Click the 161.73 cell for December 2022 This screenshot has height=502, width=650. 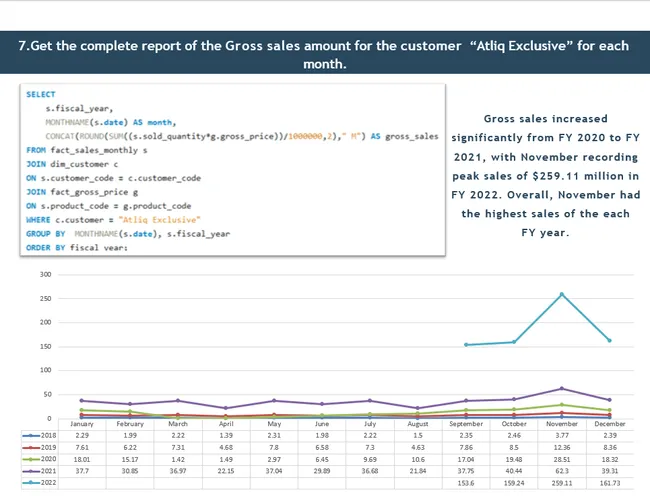pos(609,483)
